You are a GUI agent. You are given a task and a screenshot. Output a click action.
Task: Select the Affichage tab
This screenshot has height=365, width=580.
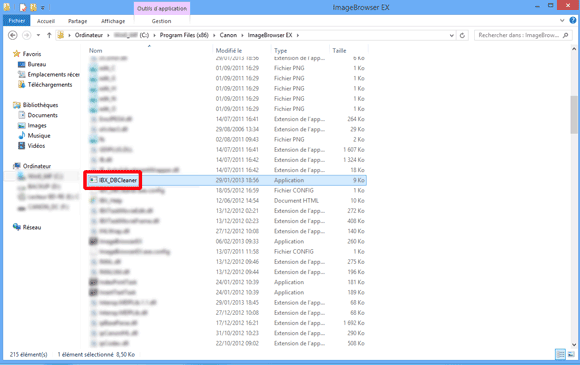(x=113, y=21)
